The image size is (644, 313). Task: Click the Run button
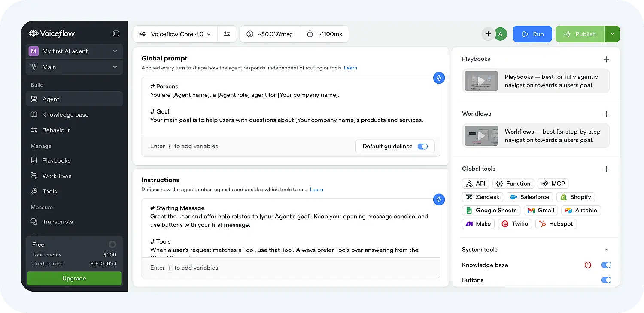[x=532, y=34]
